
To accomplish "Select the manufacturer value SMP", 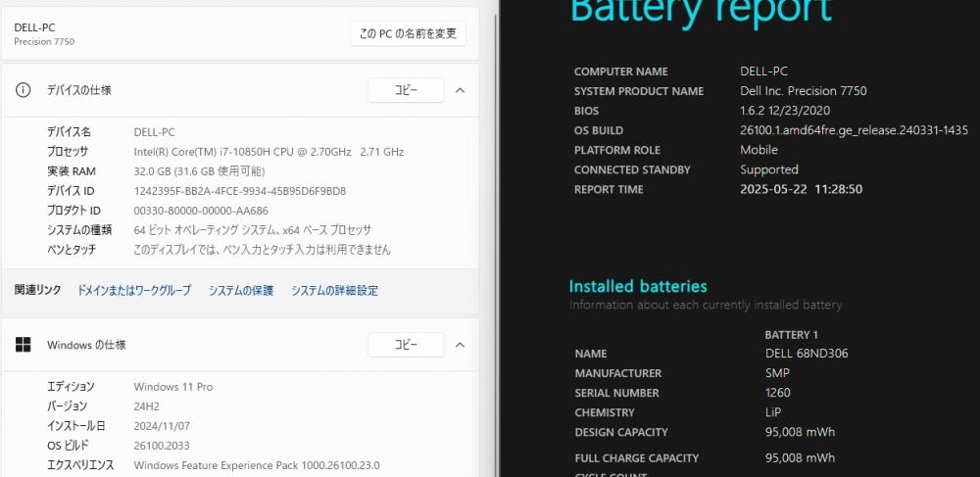I will click(x=777, y=373).
